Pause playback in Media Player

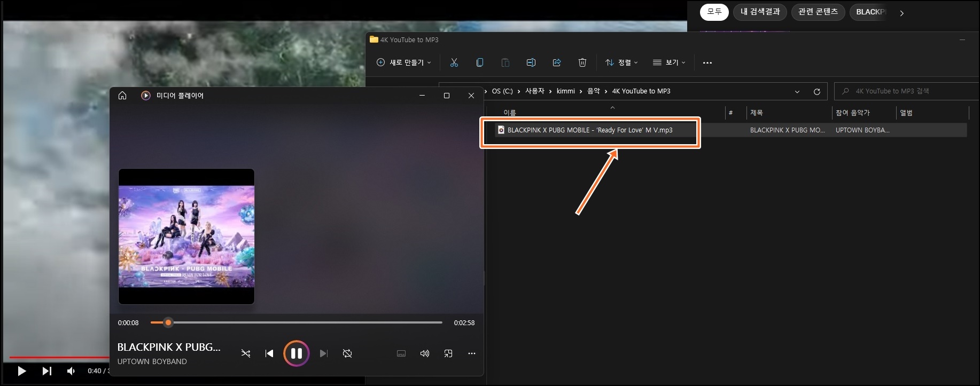297,353
